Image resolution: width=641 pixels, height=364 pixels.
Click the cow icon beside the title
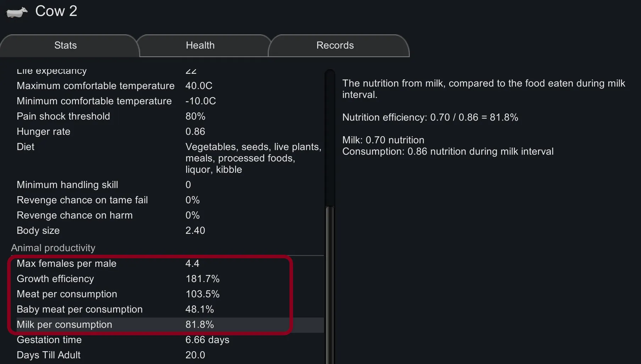click(17, 12)
